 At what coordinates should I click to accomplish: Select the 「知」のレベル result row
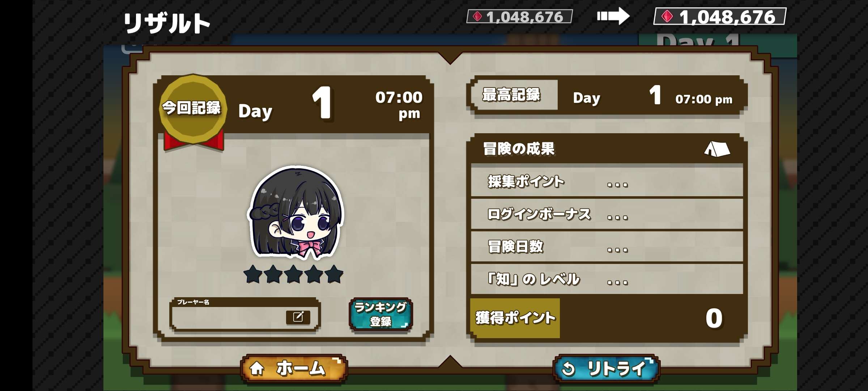[607, 279]
